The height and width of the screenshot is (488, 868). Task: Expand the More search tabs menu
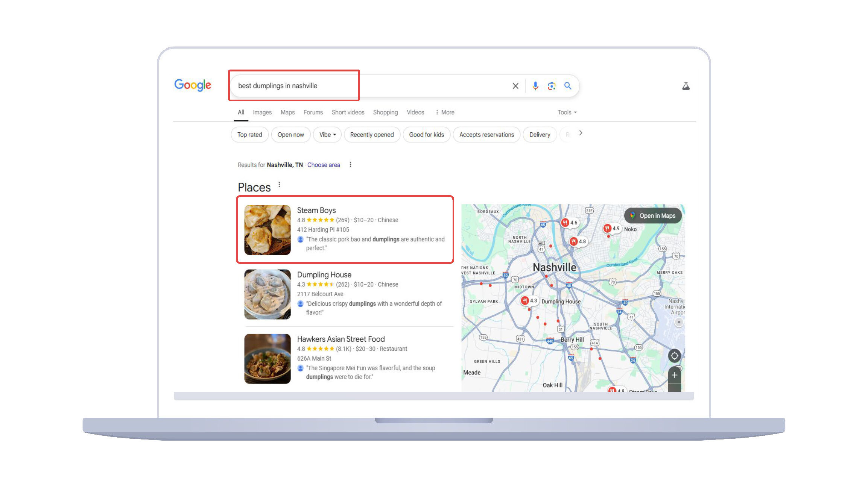pos(445,112)
